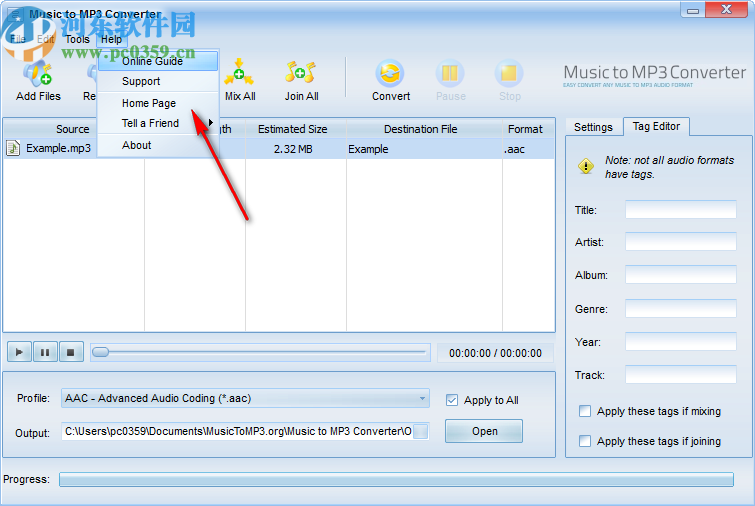Click the playback seek slider handle
Image resolution: width=755 pixels, height=506 pixels.
101,352
